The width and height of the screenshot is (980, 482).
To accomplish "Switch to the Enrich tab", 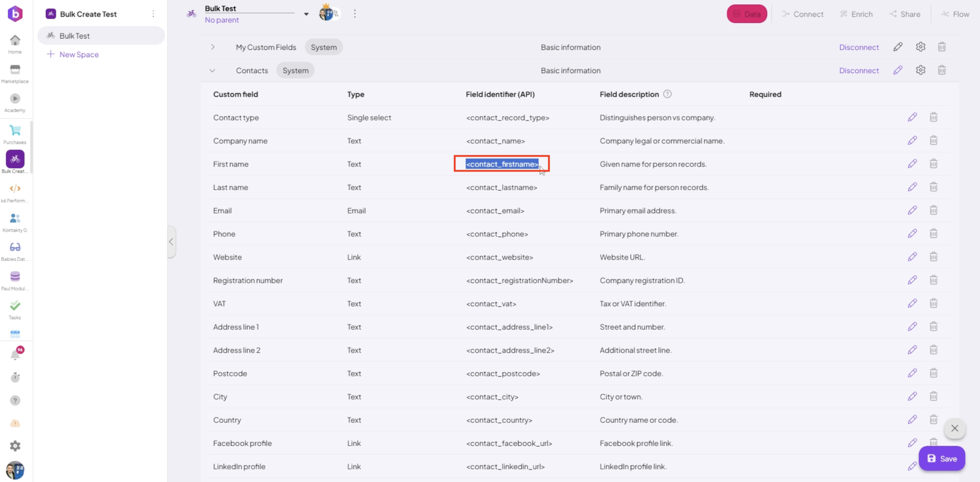I will tap(856, 14).
